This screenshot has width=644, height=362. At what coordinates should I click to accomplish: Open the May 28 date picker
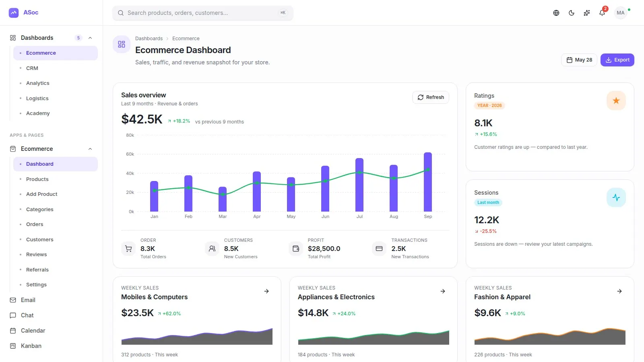click(x=579, y=60)
